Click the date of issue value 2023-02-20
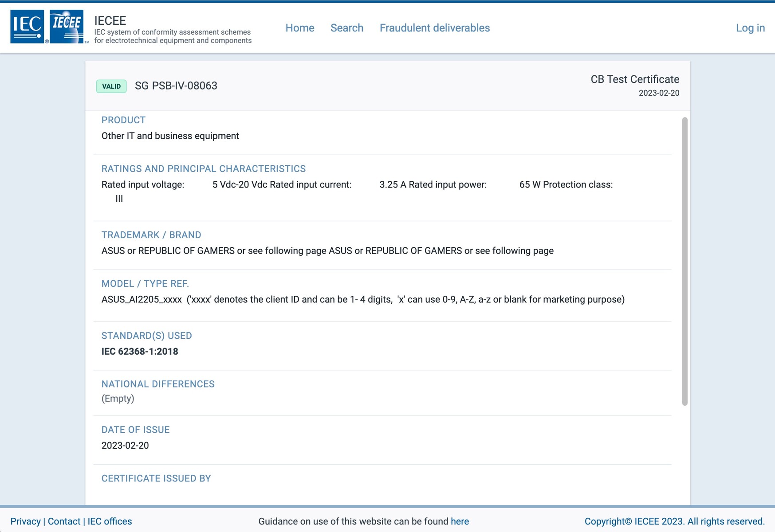 [125, 446]
